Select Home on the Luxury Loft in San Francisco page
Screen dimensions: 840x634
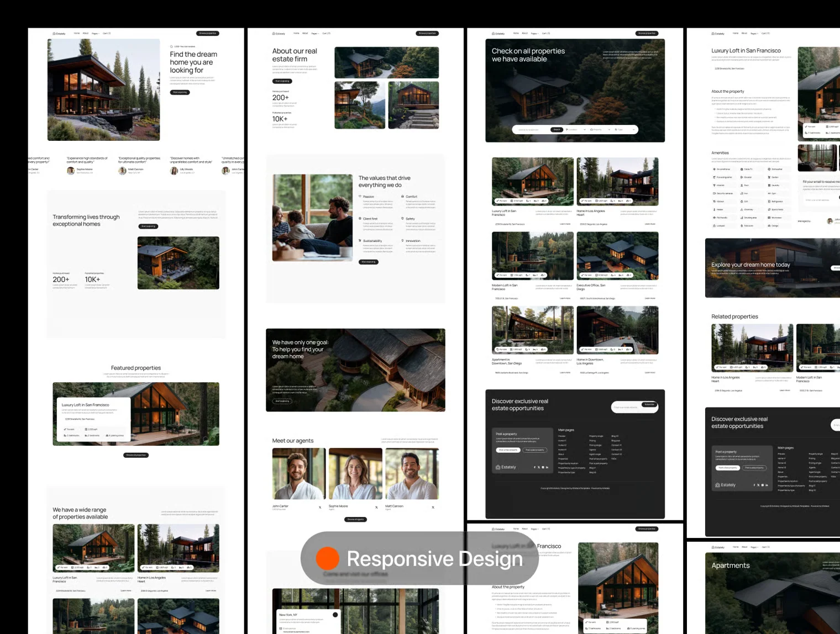(736, 33)
